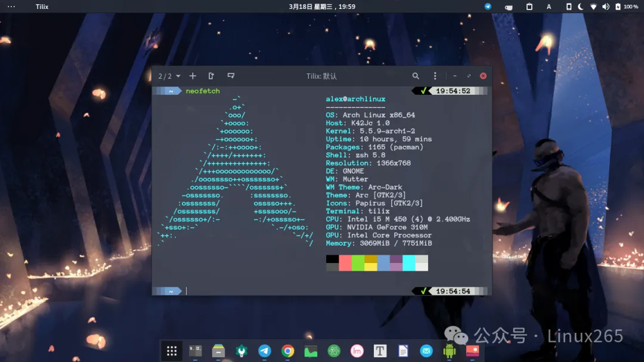Click the neofetch command text
The height and width of the screenshot is (362, 644).
[x=203, y=91]
